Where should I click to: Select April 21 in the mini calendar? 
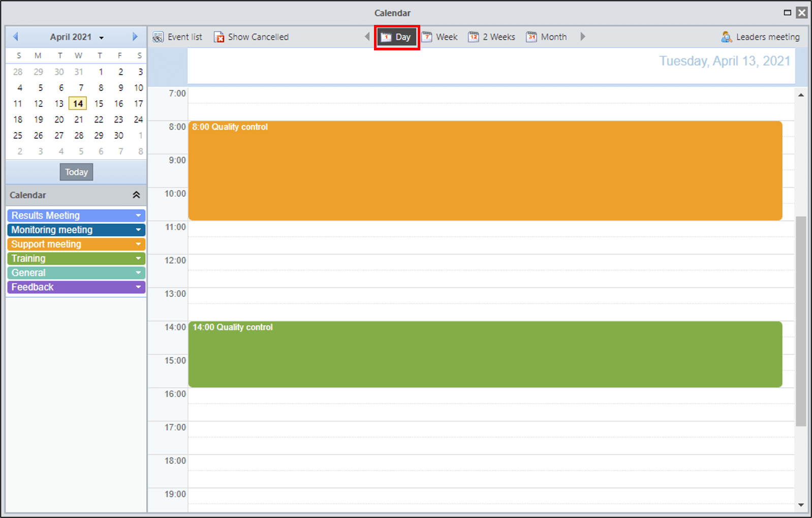point(79,119)
